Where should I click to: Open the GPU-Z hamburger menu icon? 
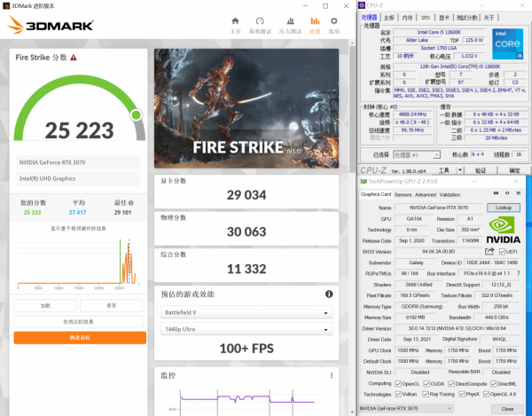pos(518,193)
